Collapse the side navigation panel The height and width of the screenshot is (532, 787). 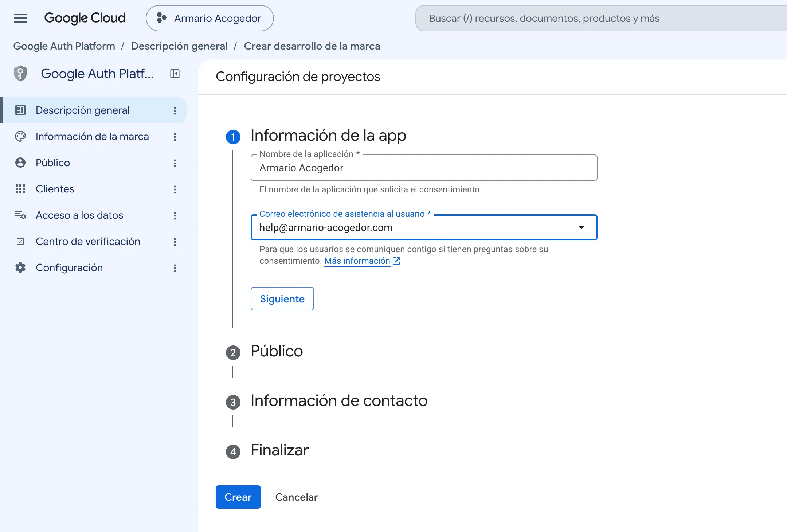point(175,74)
